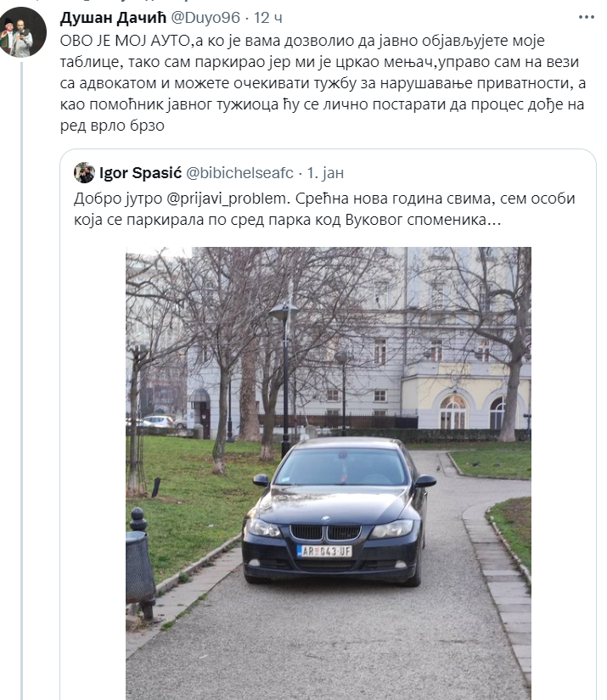Open the quoted tweet's "1. јан" date
This screenshot has width=607, height=700.
(x=325, y=173)
